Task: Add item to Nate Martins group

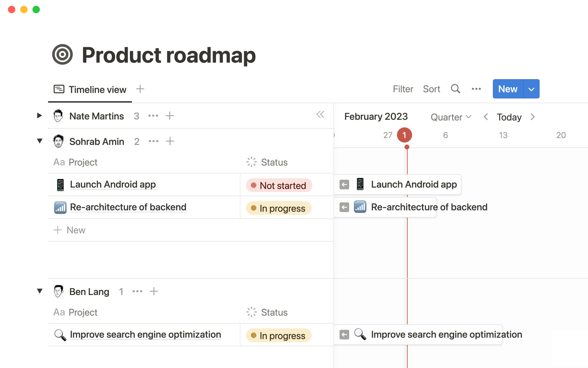Action: click(x=170, y=116)
